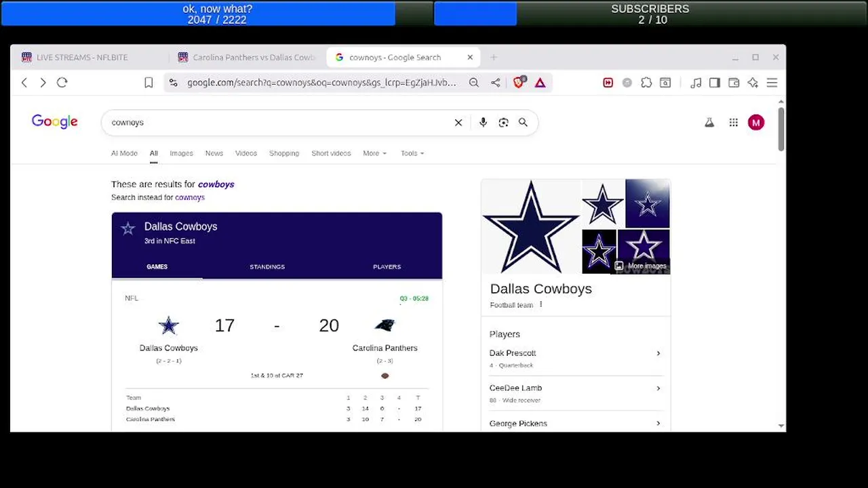Expand the Tools dropdown

412,153
